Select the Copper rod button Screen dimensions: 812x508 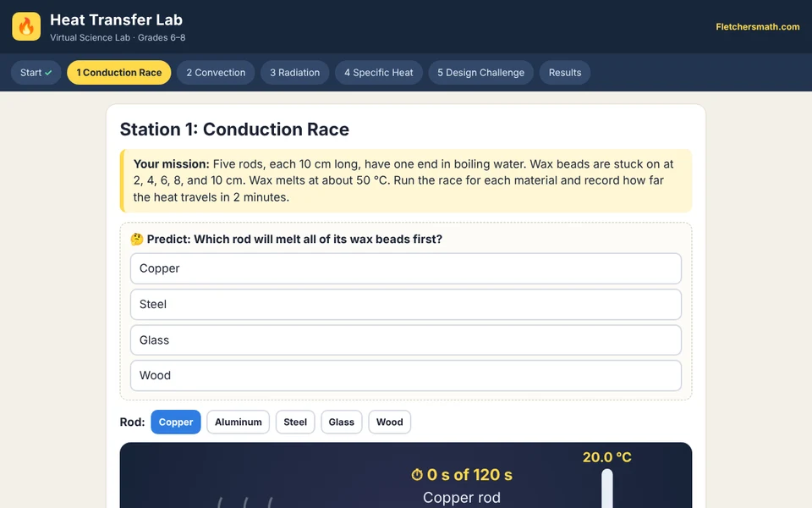pos(176,422)
